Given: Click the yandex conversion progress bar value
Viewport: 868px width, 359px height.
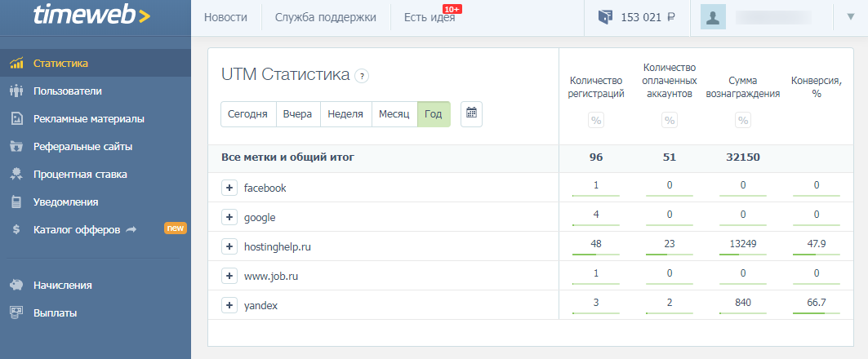Looking at the screenshot, I should (817, 304).
